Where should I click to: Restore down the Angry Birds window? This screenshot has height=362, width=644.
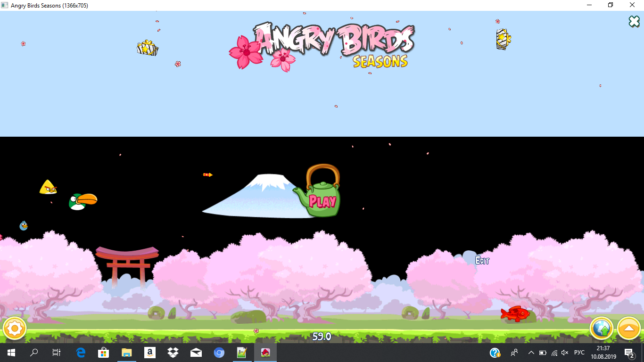click(x=611, y=5)
